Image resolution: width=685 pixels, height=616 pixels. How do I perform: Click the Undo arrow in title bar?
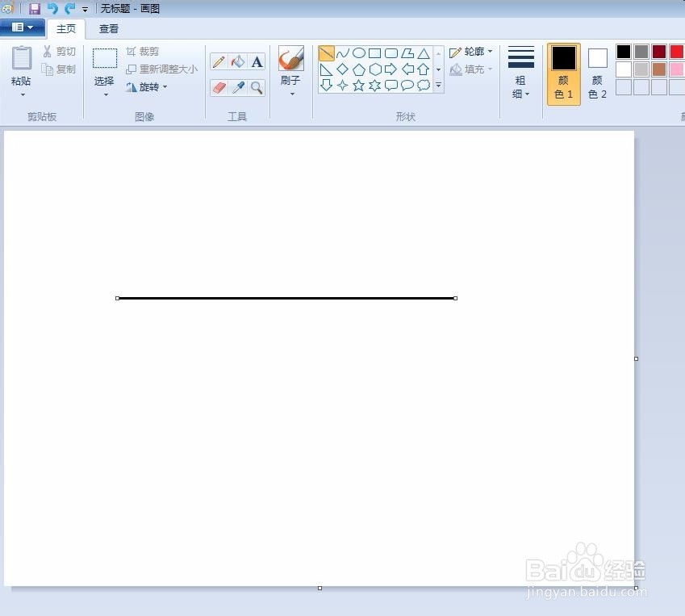[53, 8]
